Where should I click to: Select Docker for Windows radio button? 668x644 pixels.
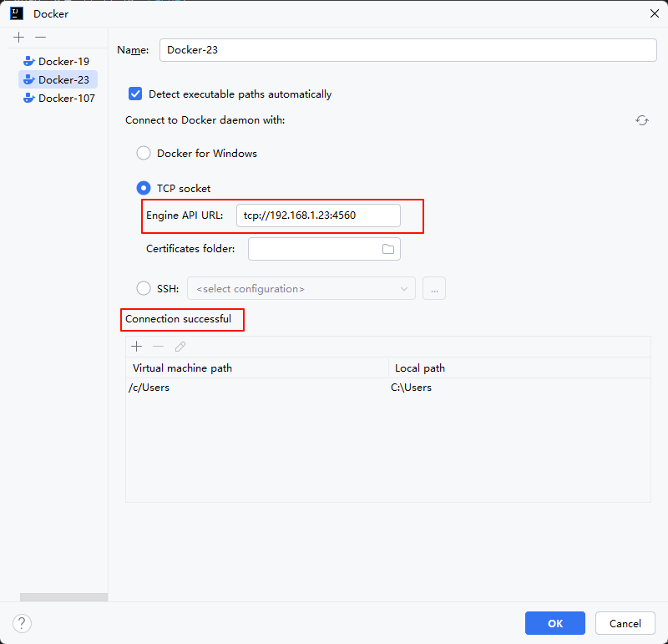(144, 153)
